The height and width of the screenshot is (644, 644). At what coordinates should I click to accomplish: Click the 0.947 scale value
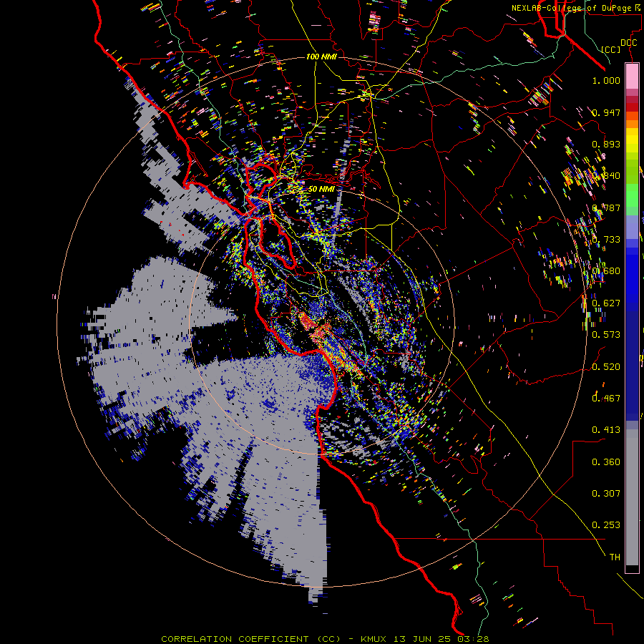coord(606,112)
